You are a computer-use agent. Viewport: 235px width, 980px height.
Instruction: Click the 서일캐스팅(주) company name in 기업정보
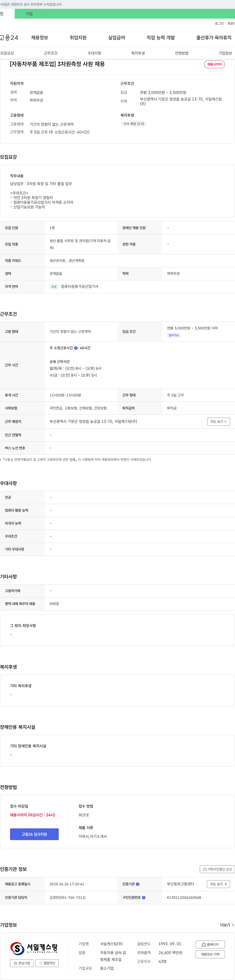tap(111, 944)
